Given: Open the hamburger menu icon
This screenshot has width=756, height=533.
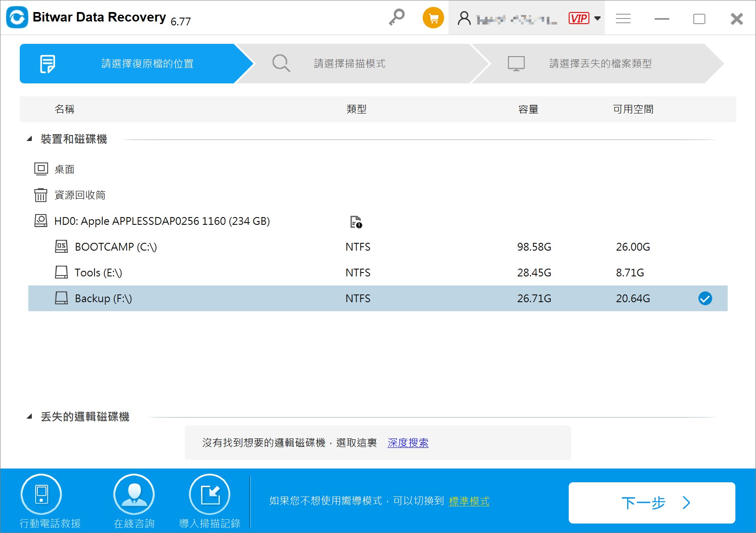Looking at the screenshot, I should pos(623,18).
